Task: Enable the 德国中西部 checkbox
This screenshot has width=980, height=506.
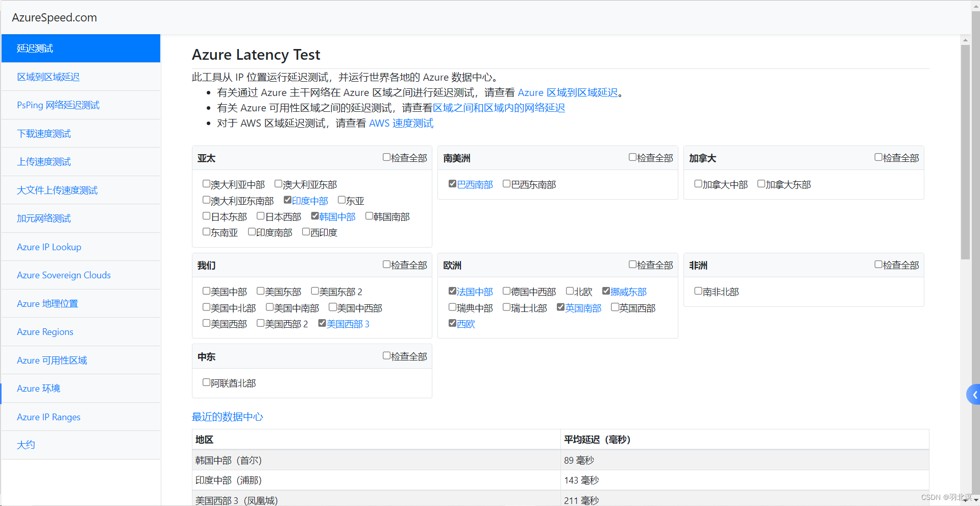Action: [x=506, y=291]
